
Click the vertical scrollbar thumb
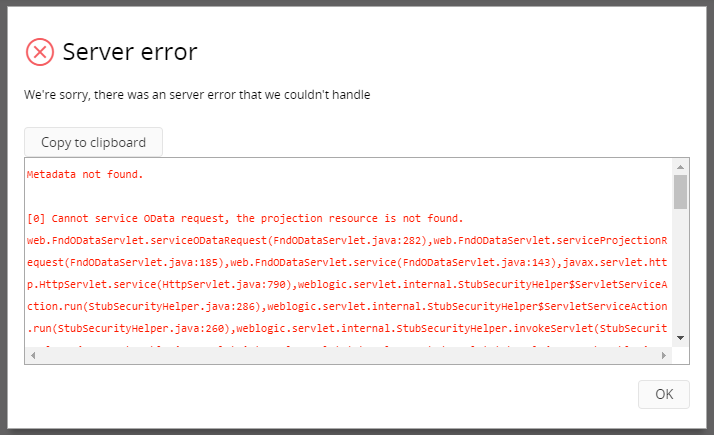680,191
